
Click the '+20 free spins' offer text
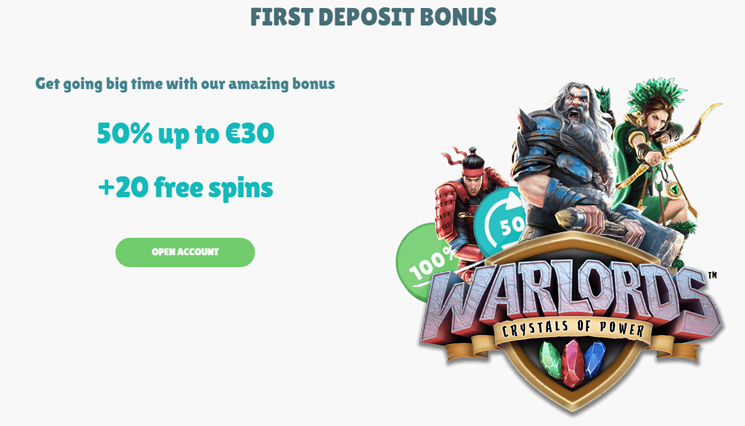click(x=185, y=188)
